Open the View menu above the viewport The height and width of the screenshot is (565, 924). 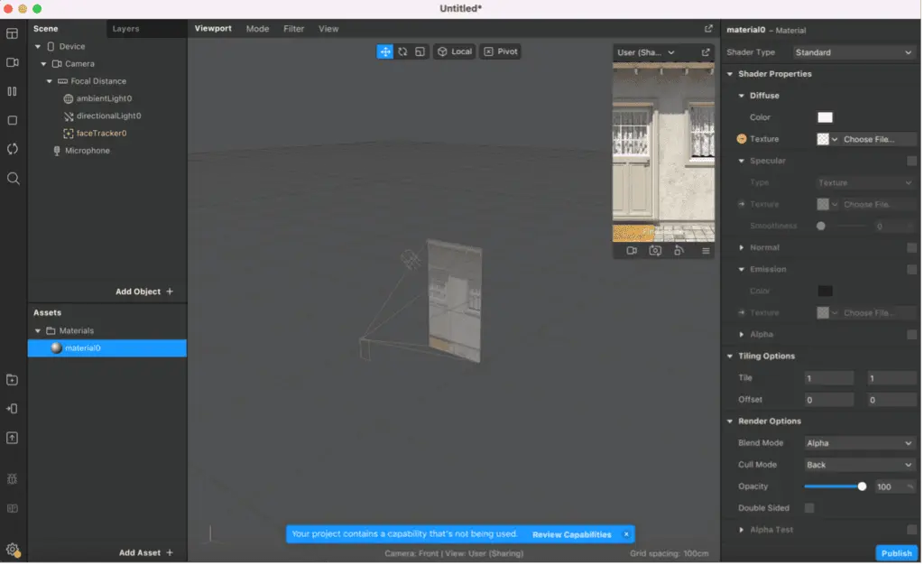(x=328, y=28)
